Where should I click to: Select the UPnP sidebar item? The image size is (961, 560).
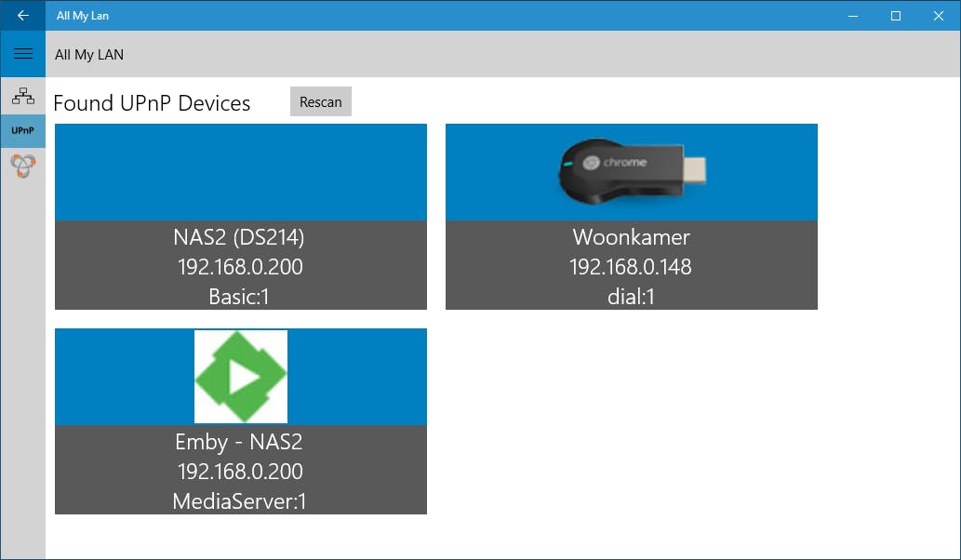[x=23, y=131]
